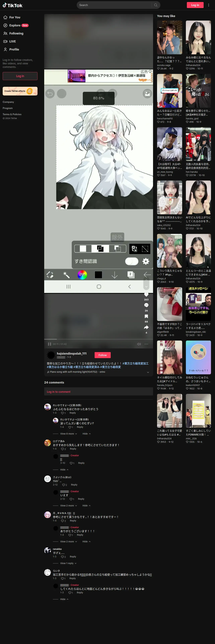Open suzuka.saga's recommended video thumbnail
Viewport: 215px width, 644px height.
coord(169,37)
